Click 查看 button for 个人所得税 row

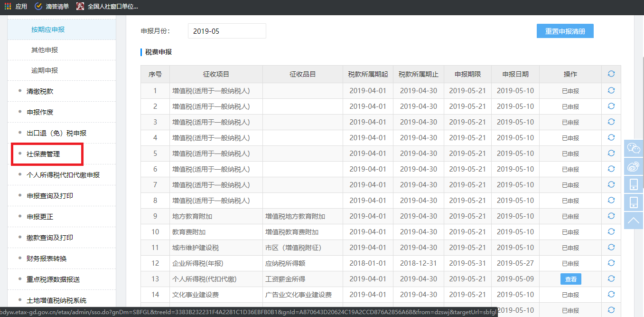coord(570,279)
